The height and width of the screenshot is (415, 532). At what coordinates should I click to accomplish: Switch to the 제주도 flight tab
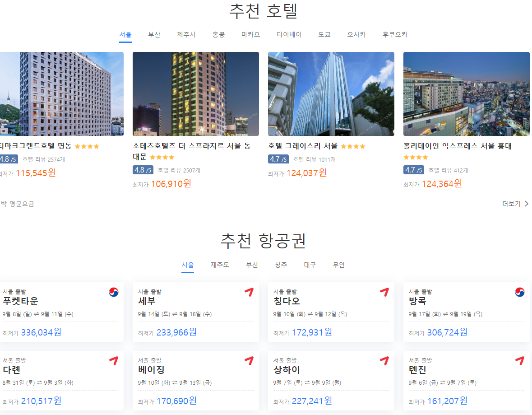(x=220, y=265)
